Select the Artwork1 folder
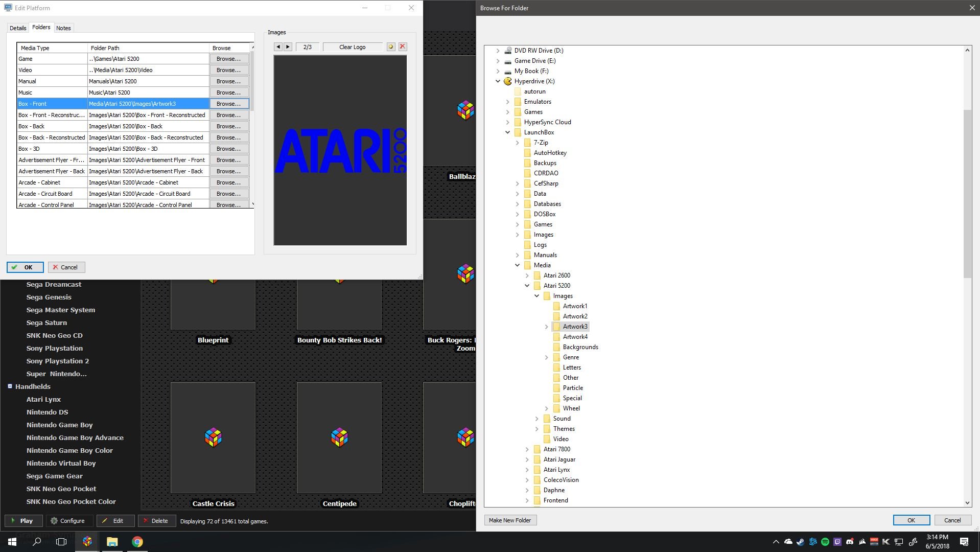This screenshot has width=980, height=552. (575, 306)
